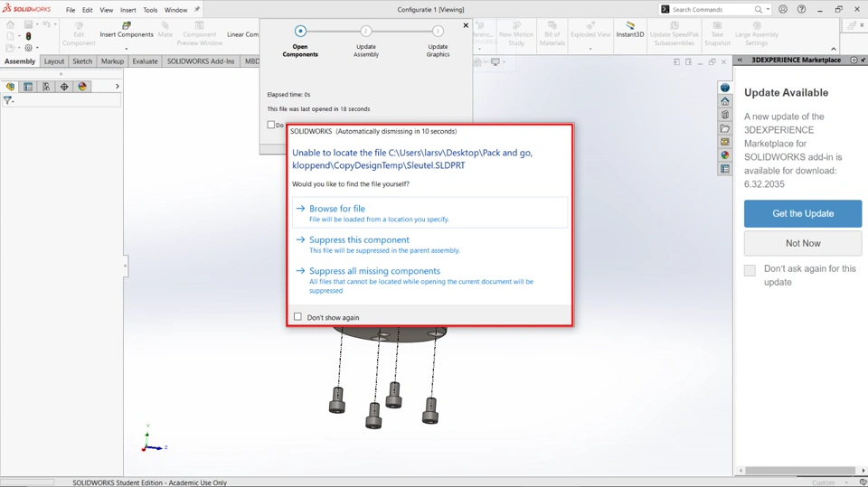Click the feature tree panel collapse handle
This screenshot has width=868, height=487.
(126, 267)
